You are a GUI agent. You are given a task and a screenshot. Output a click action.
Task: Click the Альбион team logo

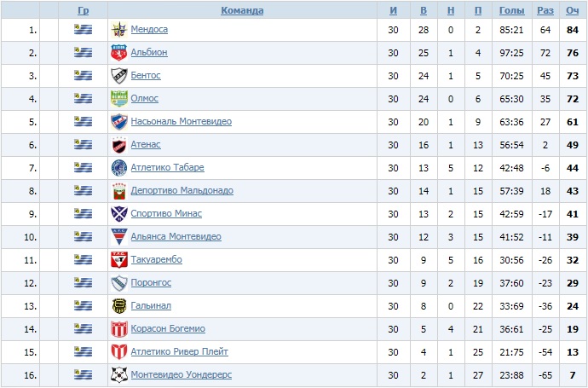click(x=118, y=53)
